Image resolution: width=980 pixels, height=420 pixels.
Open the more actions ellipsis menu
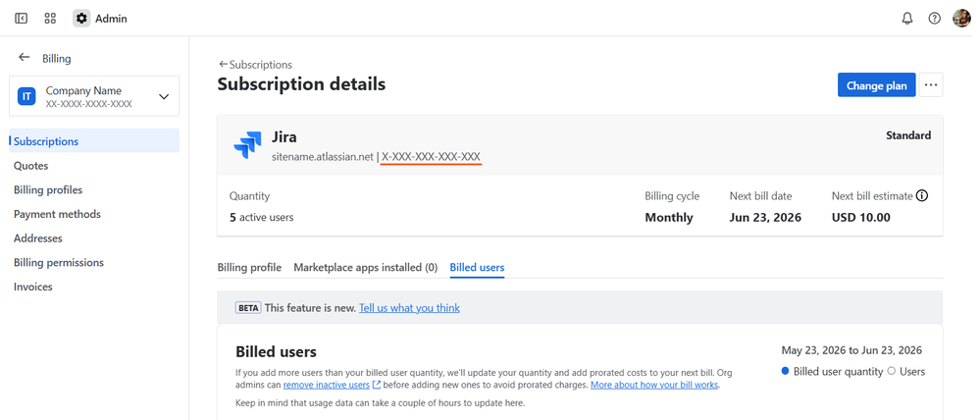tap(931, 85)
